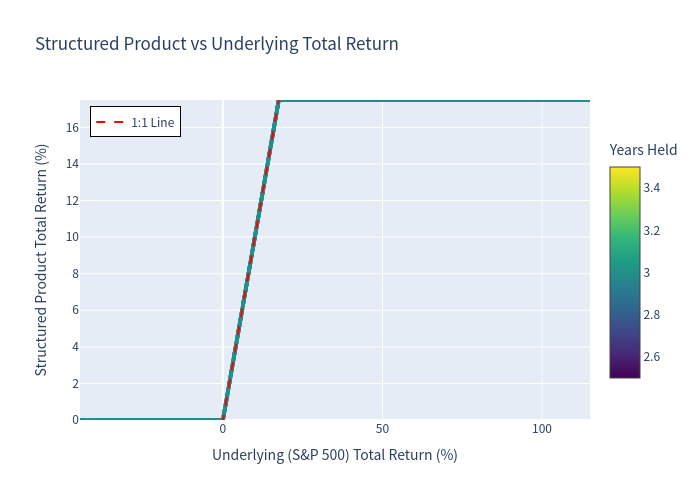Click the Years Held colorbar title

pyautogui.click(x=643, y=150)
